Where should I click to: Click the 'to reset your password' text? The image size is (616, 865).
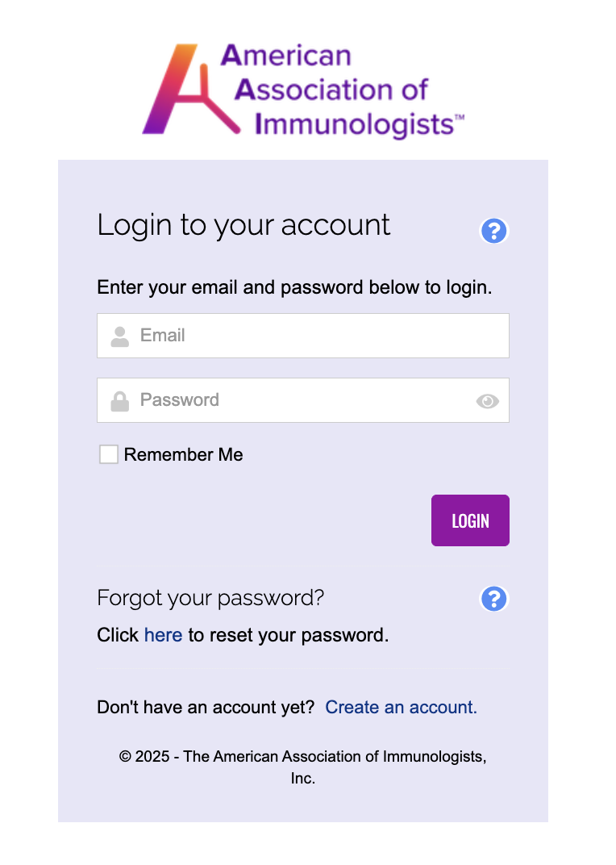(289, 635)
